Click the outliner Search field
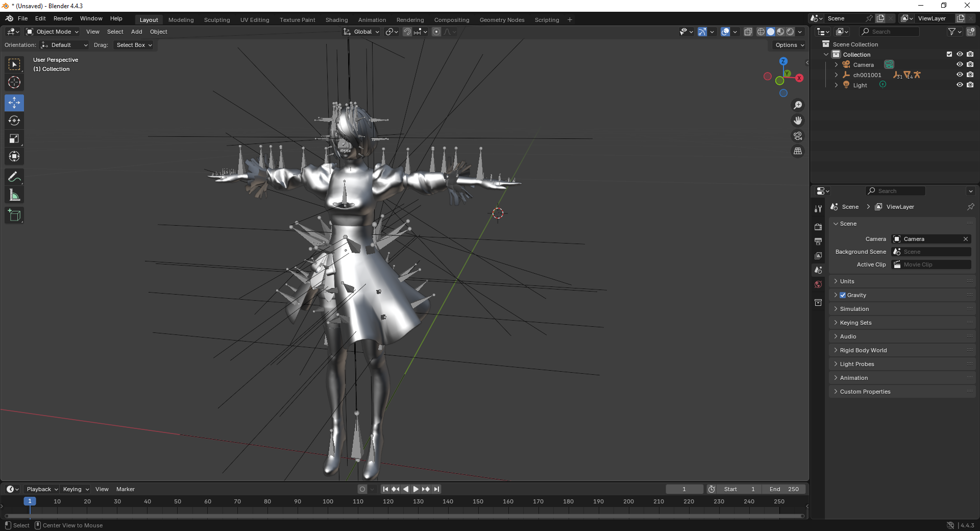The image size is (980, 531). 889,32
